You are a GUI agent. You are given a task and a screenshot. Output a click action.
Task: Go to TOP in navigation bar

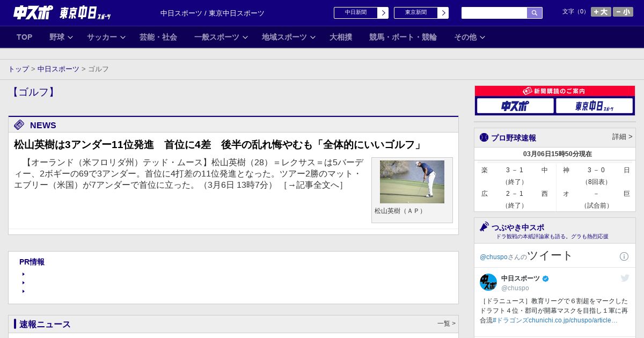[25, 37]
